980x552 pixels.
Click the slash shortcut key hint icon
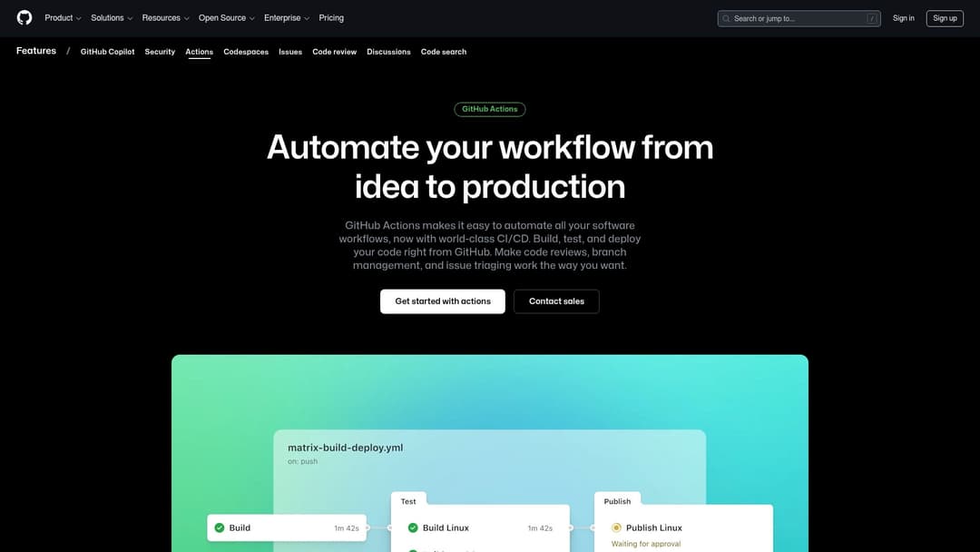872,19
